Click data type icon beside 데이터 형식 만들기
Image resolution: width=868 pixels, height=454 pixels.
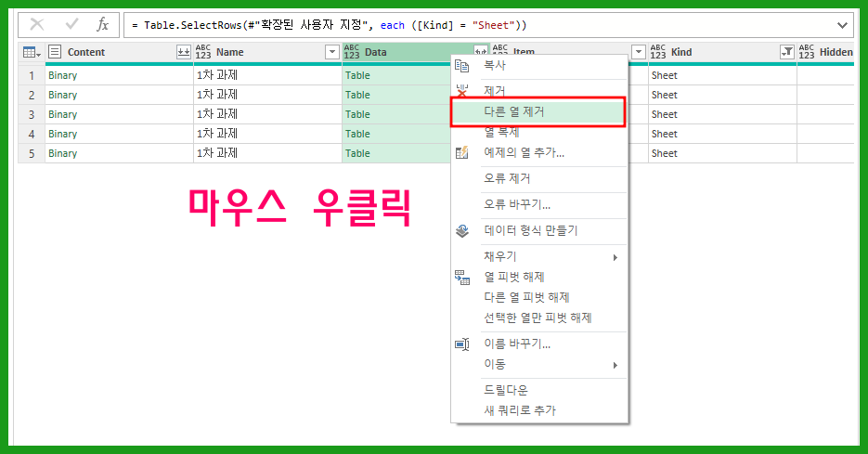[461, 230]
